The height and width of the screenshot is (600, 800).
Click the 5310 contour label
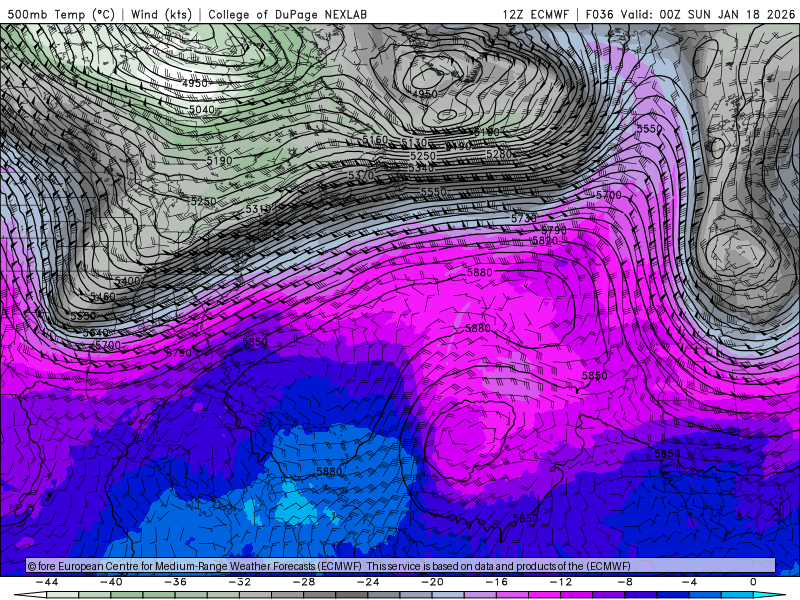tap(258, 209)
